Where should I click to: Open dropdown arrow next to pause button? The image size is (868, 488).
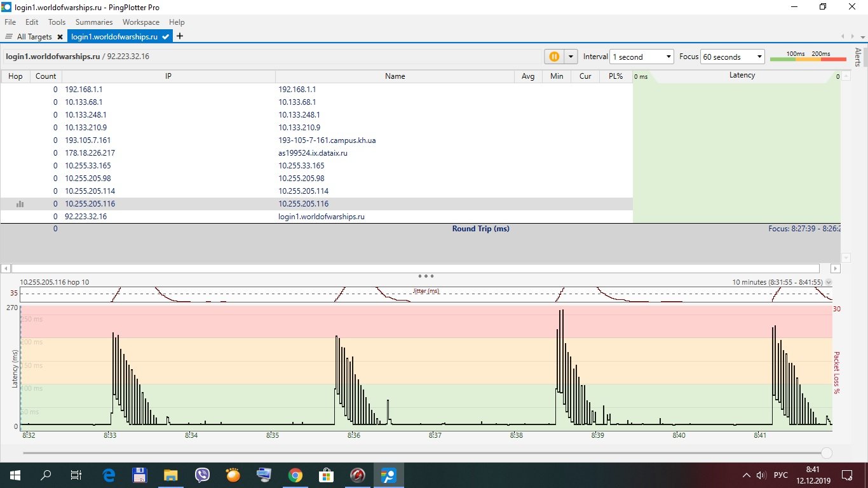(x=571, y=57)
